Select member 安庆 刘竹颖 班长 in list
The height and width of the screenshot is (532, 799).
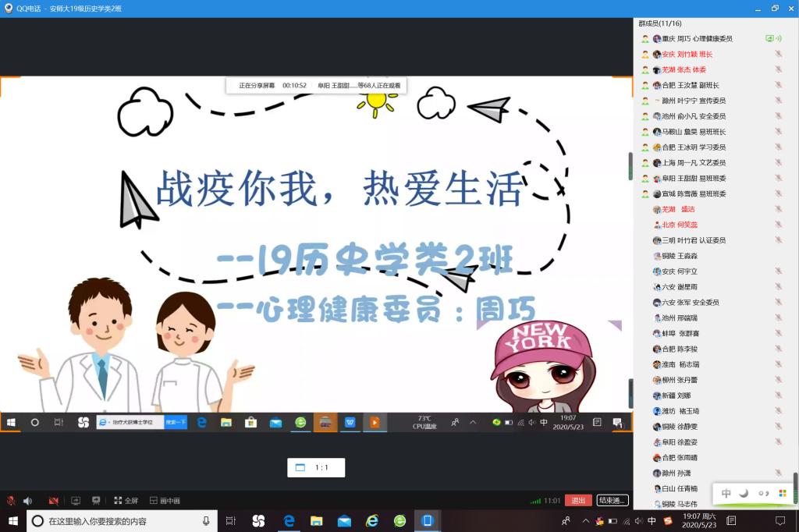click(x=687, y=55)
